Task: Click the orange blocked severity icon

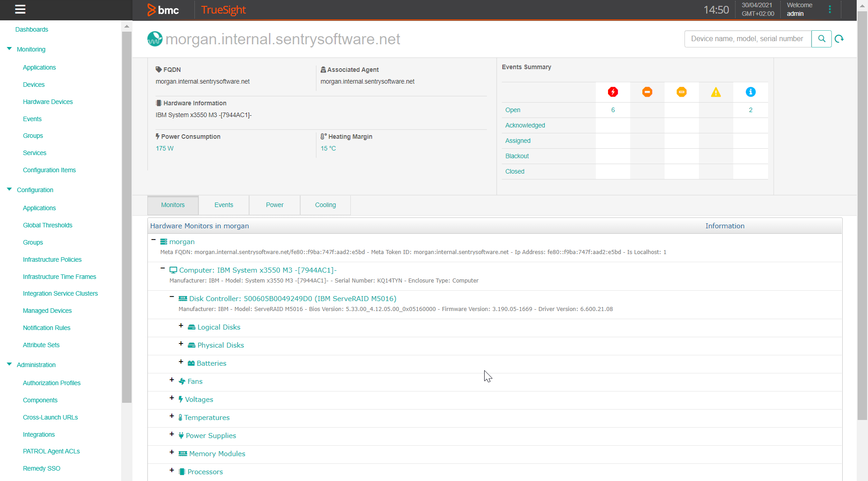Action: (x=647, y=92)
